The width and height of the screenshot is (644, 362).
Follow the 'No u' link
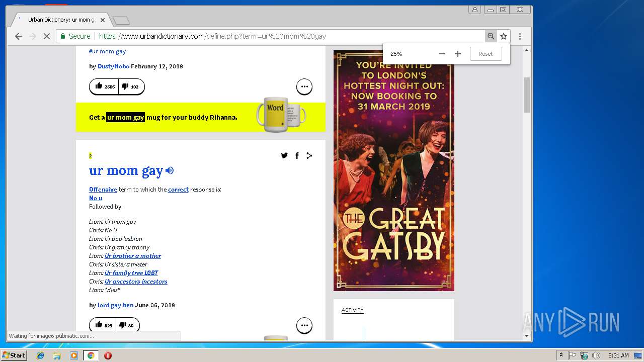pos(96,198)
